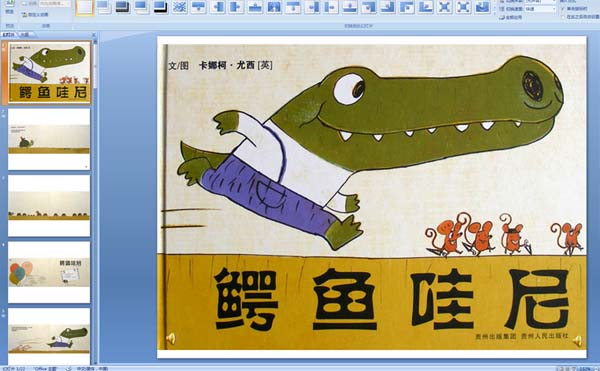Switch to the Outline pane tab
The image size is (600, 371).
(x=25, y=34)
